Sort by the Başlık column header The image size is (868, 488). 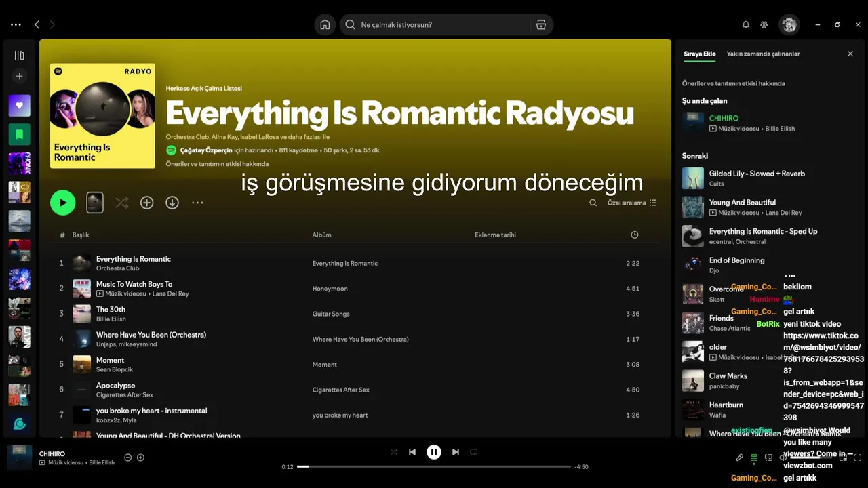pos(81,235)
